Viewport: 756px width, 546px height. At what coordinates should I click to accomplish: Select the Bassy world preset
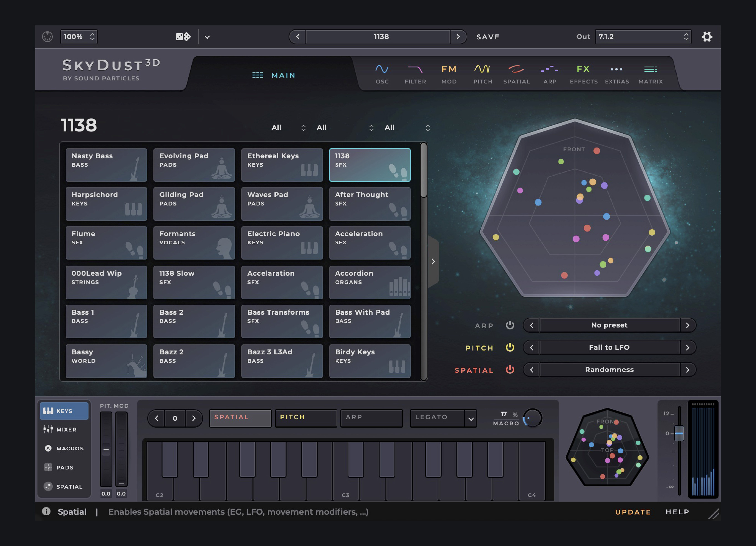tap(106, 361)
